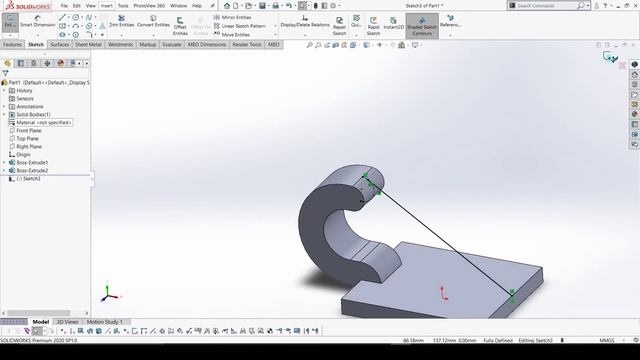
Task: Switch to the Weldments tab
Action: [x=120, y=44]
